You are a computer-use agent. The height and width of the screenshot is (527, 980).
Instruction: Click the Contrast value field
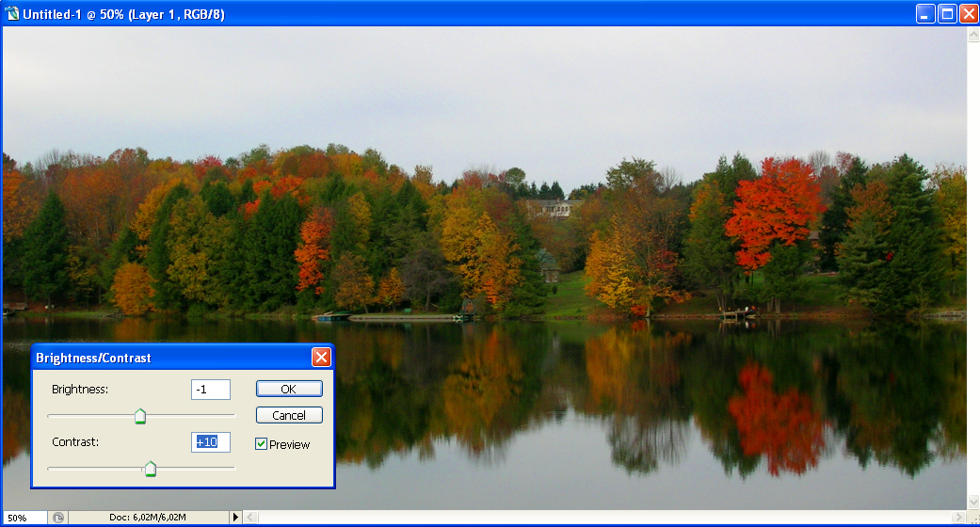(210, 442)
